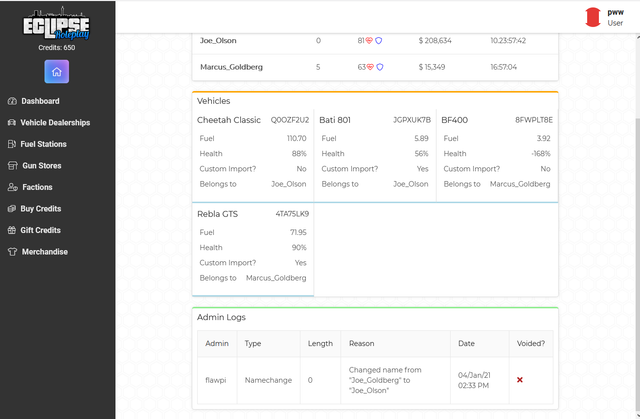Click the BF400 health value -168%

[541, 153]
